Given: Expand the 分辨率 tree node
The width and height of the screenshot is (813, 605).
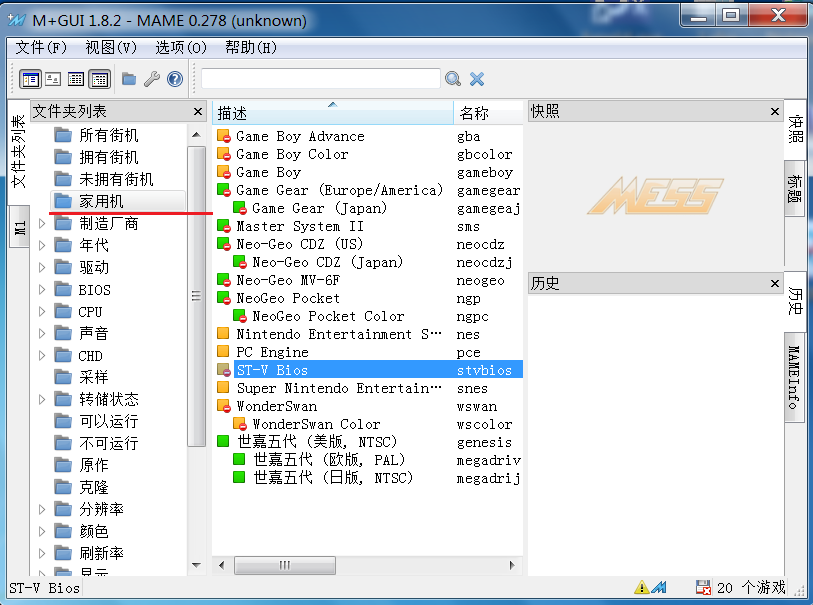Looking at the screenshot, I should (x=42, y=509).
